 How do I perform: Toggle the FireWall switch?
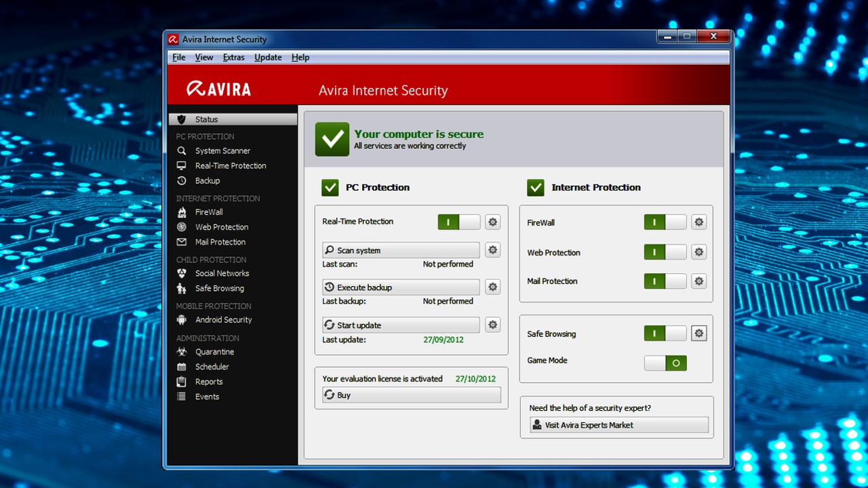pos(665,222)
